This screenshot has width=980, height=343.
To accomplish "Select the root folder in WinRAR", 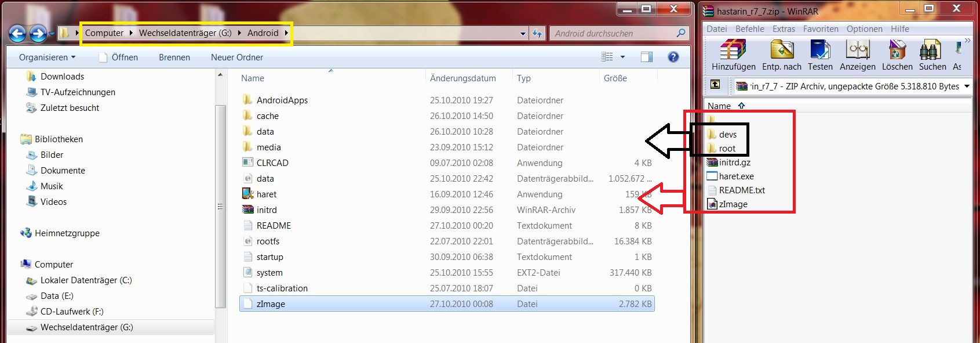I will pyautogui.click(x=721, y=149).
